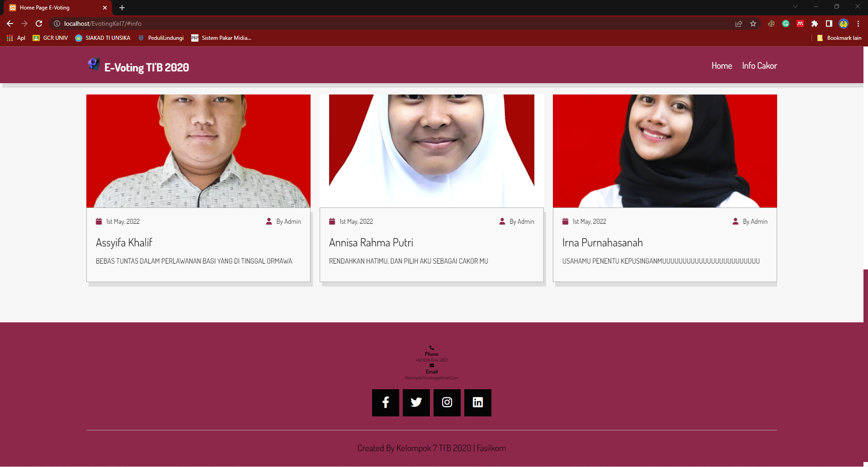The image size is (868, 467).
Task: Reload the page with the refresh button
Action: pyautogui.click(x=39, y=24)
